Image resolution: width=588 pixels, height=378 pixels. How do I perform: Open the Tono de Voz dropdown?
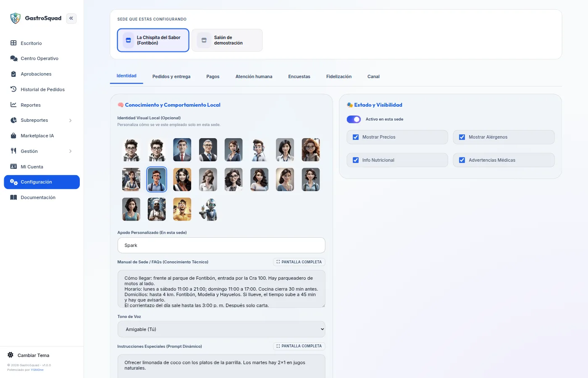(x=221, y=329)
